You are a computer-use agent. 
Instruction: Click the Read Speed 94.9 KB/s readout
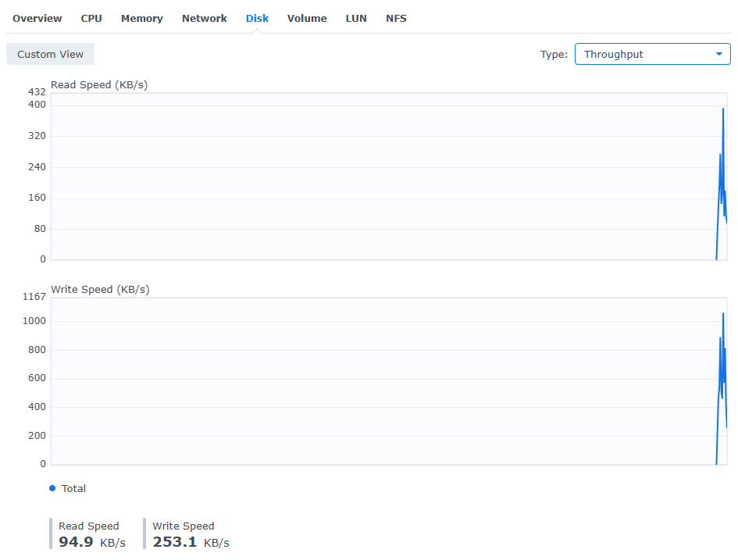(91, 534)
